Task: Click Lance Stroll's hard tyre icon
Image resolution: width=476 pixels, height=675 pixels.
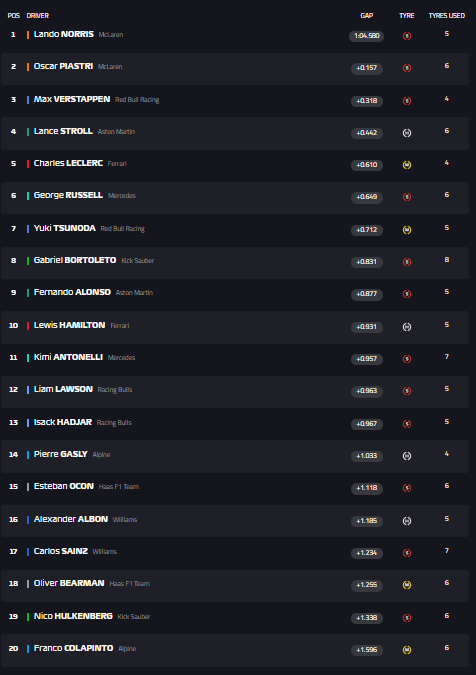Action: pos(407,133)
